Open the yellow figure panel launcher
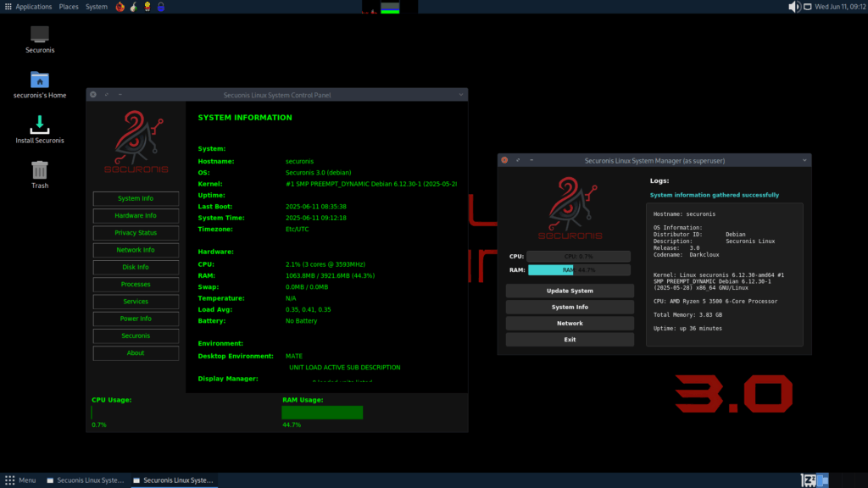This screenshot has height=488, width=868. tap(147, 7)
